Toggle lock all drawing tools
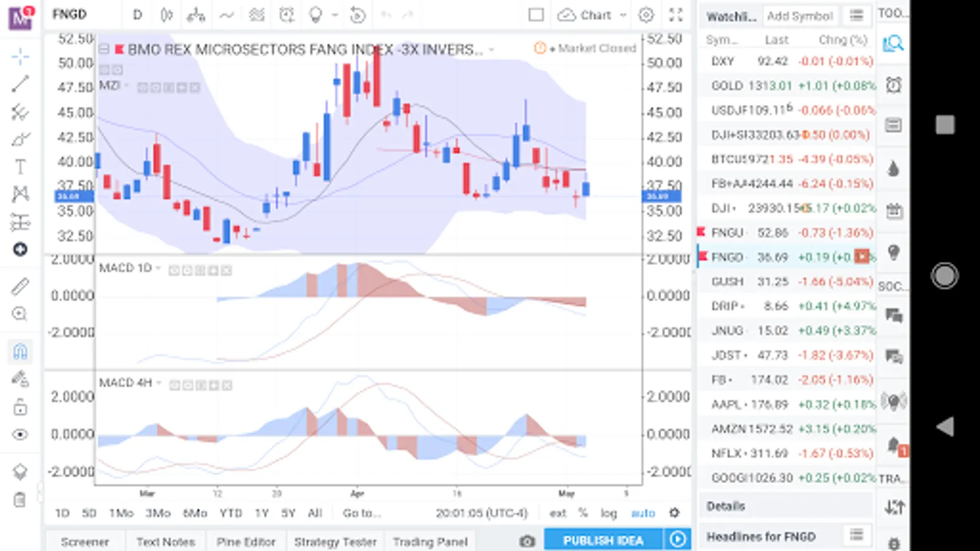The image size is (980, 551). coord(20,407)
